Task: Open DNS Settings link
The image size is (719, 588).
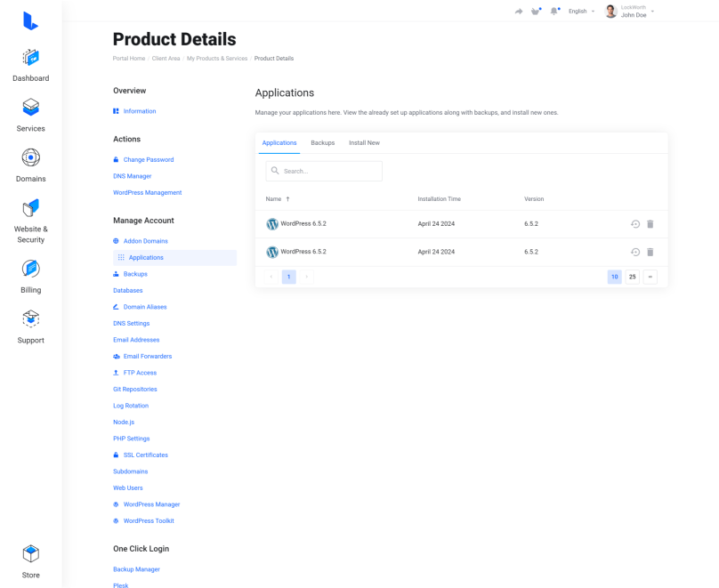Action: tap(131, 324)
